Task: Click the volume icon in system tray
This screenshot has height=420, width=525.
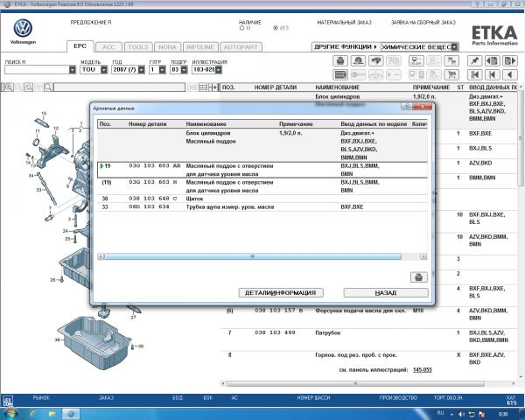Action: click(x=461, y=414)
